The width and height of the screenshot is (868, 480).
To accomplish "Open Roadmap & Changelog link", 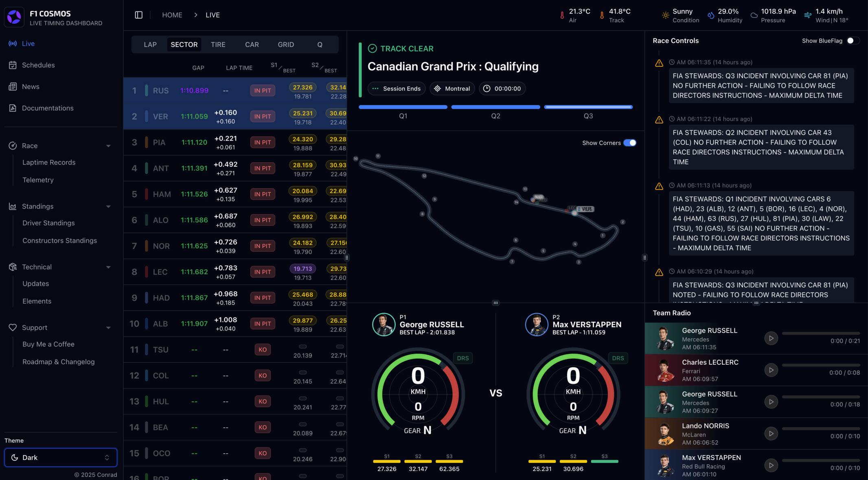I will (59, 362).
